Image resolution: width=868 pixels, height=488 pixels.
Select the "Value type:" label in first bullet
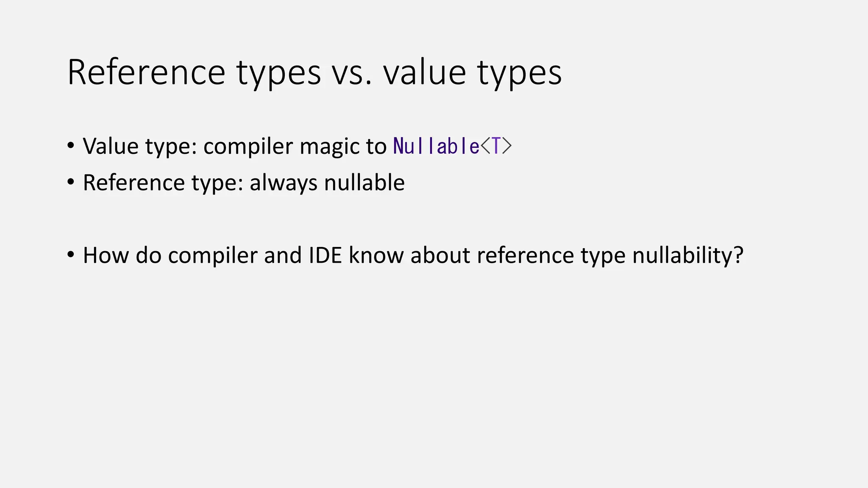(140, 147)
